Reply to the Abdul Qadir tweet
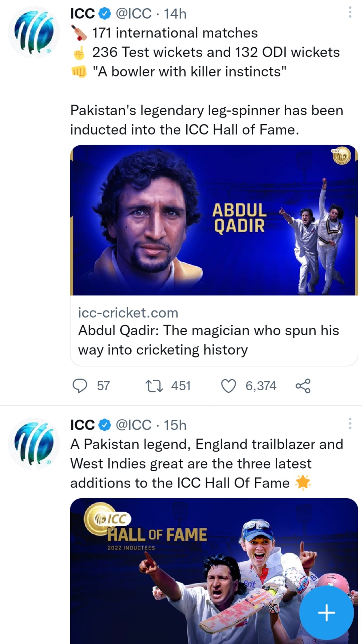Screen dimensions: 362x644 [x=80, y=386]
